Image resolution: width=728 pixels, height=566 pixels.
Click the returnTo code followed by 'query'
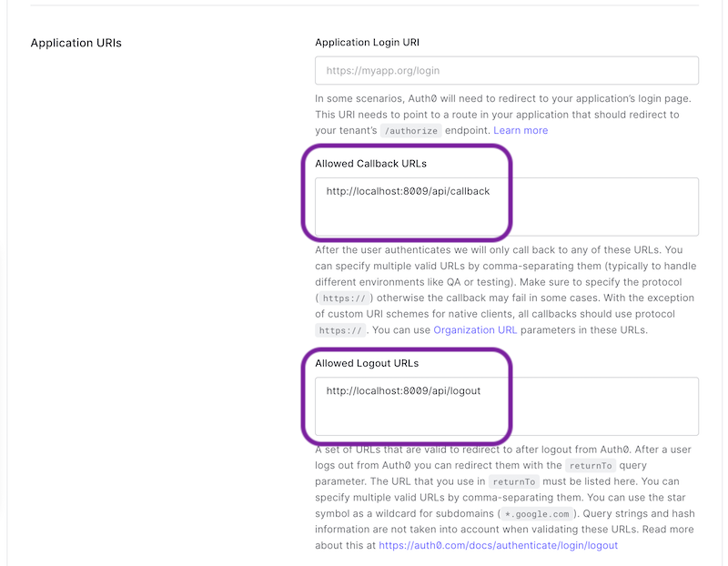click(x=591, y=466)
